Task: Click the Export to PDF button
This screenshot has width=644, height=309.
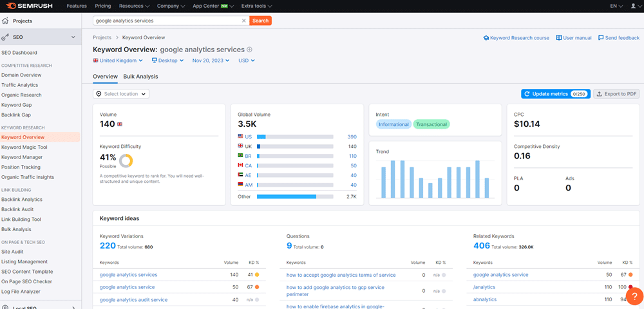Action: pos(616,94)
